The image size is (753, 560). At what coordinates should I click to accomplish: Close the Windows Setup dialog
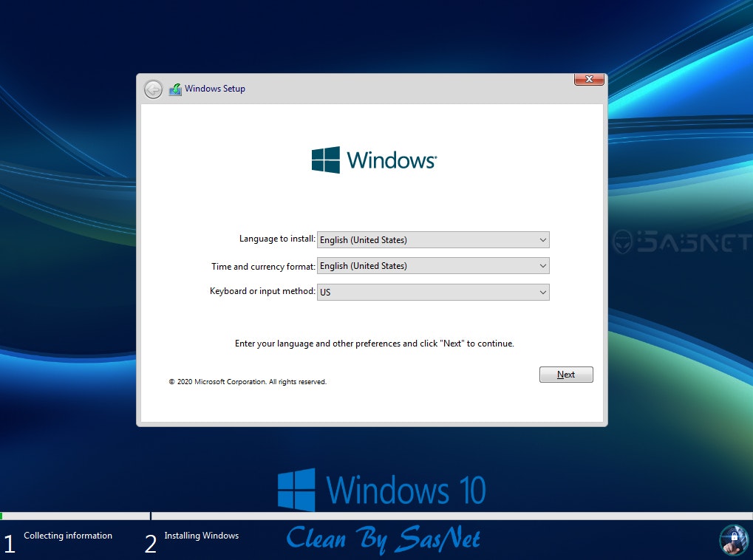(x=589, y=79)
